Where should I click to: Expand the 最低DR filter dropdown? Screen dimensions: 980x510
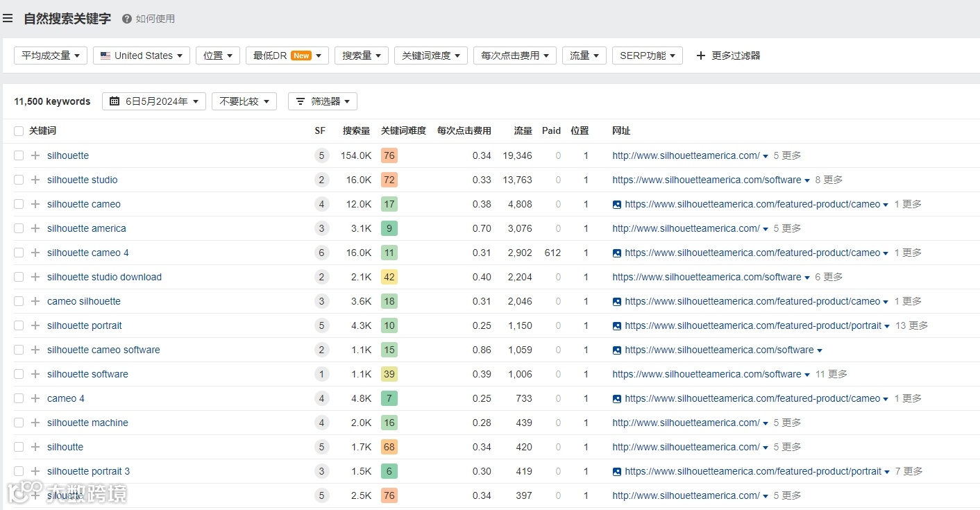(287, 56)
